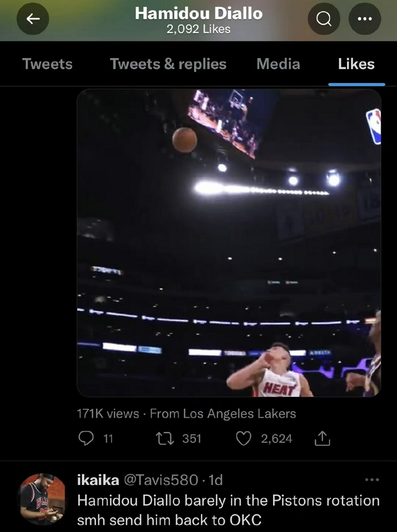The width and height of the screenshot is (397, 532).
Task: Open the Pistons rotation tweet text
Action: (x=228, y=511)
